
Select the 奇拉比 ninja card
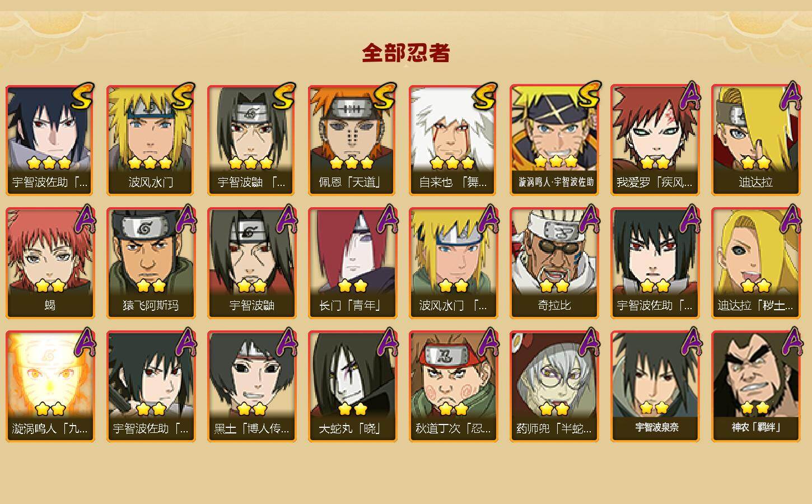554,263
